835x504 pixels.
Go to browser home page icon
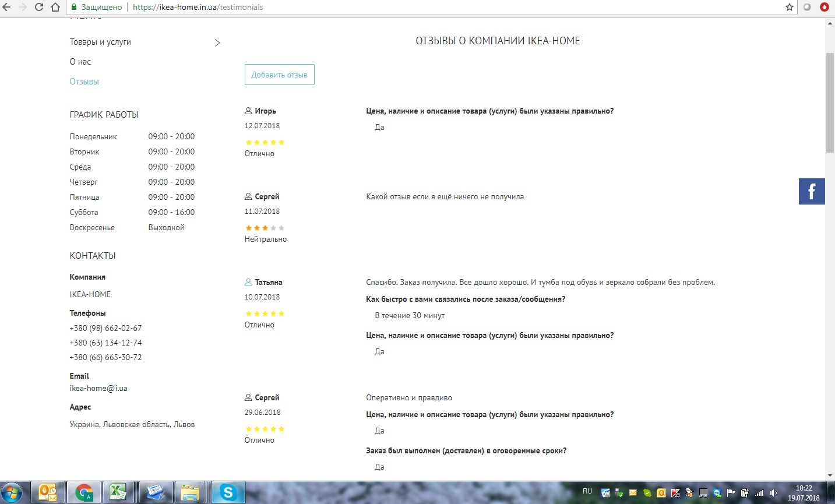(55, 7)
